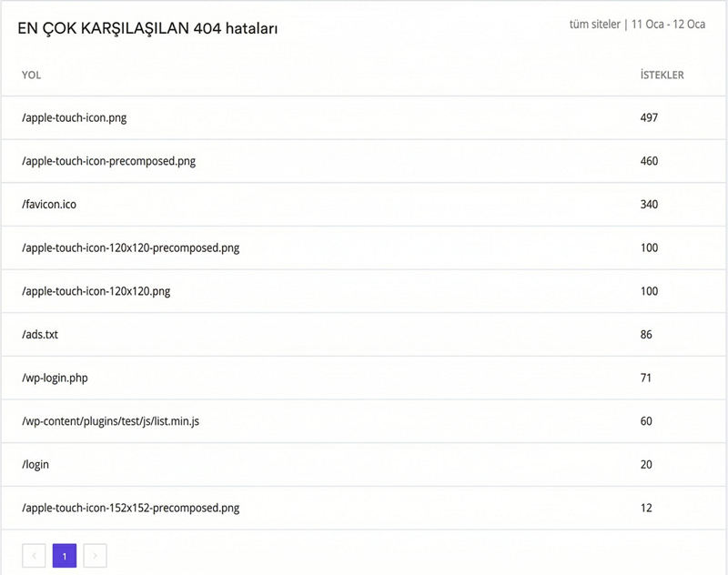Open the 11 Oca - 12 Oca date range
Image resolution: width=728 pixels, height=575 pixels.
click(669, 25)
